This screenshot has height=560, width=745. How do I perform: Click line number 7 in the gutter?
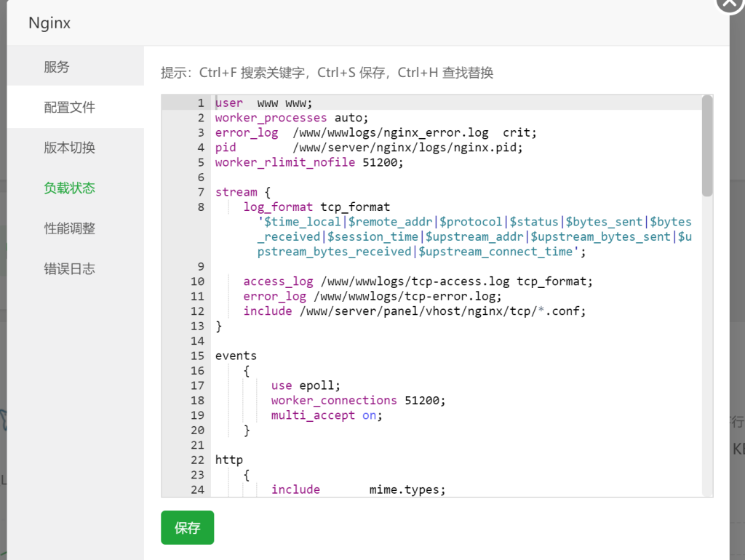pyautogui.click(x=201, y=192)
